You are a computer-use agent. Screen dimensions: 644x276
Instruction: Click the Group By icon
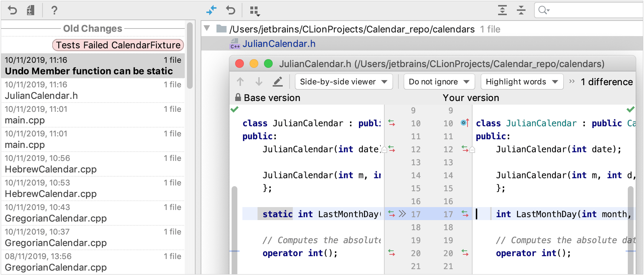(x=255, y=11)
